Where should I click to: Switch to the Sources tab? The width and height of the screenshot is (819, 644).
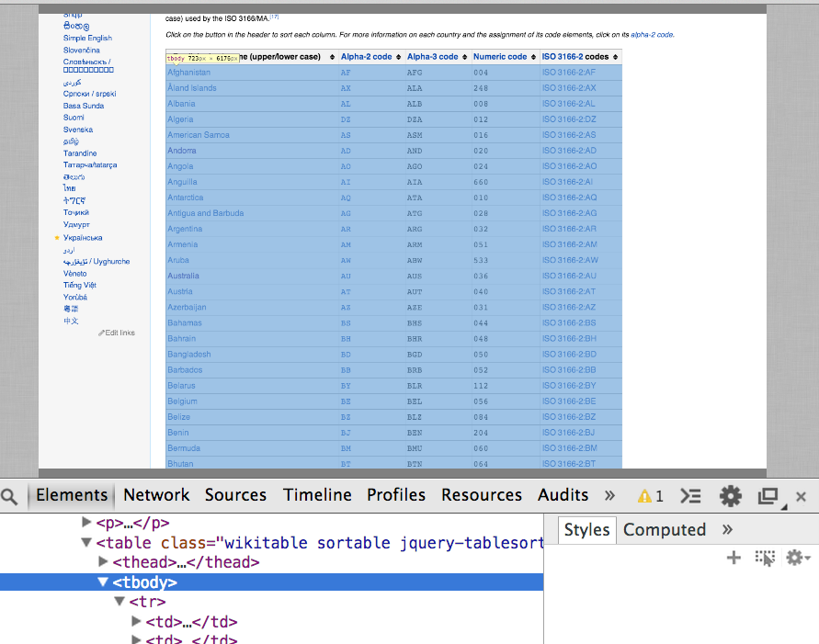pos(235,495)
